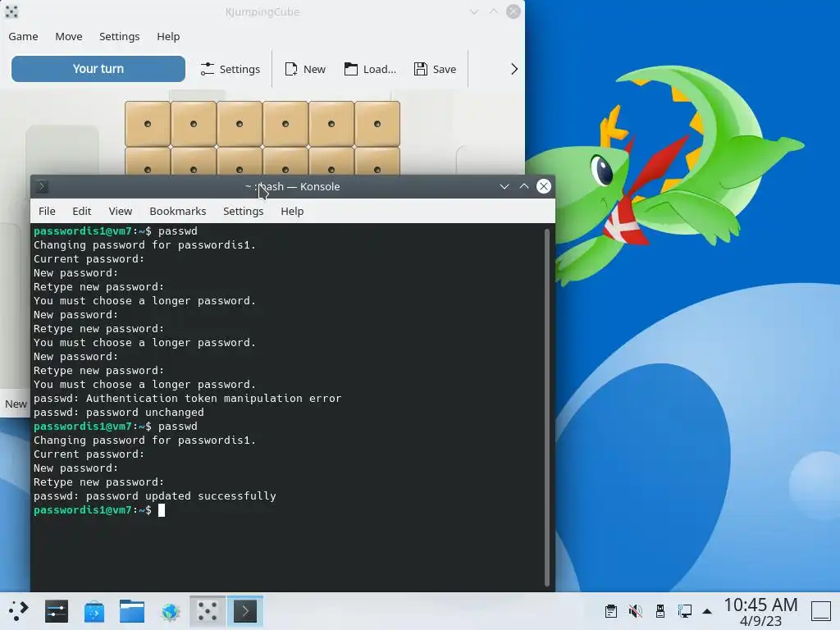840x630 pixels.
Task: Open the File menu in Konsole
Action: (47, 211)
